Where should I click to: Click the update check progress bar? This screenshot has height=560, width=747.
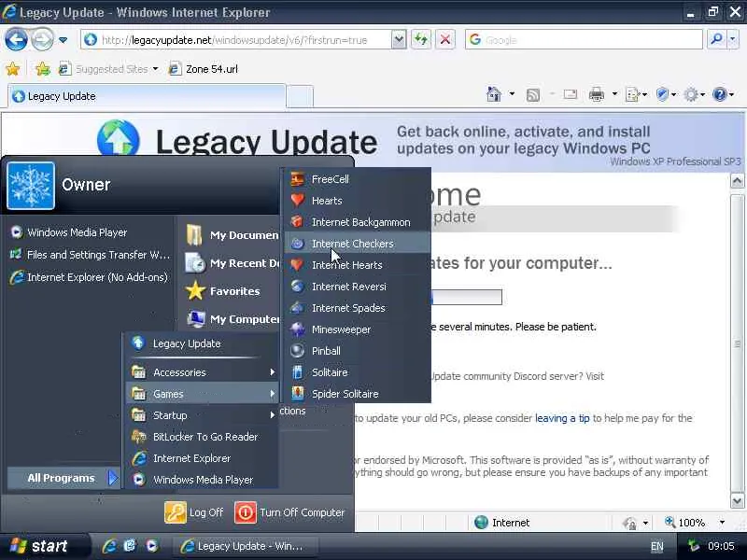point(466,298)
